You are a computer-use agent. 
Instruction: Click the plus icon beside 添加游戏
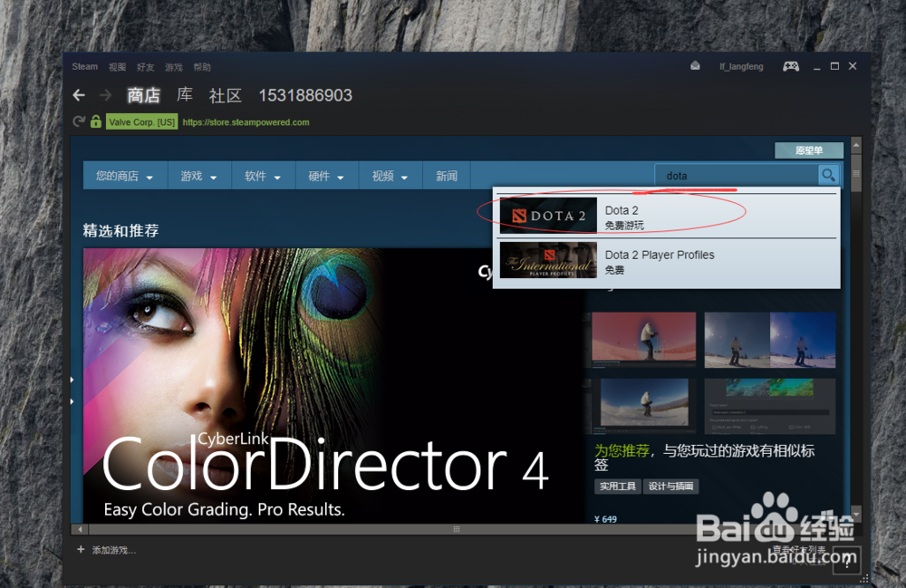pos(81,549)
